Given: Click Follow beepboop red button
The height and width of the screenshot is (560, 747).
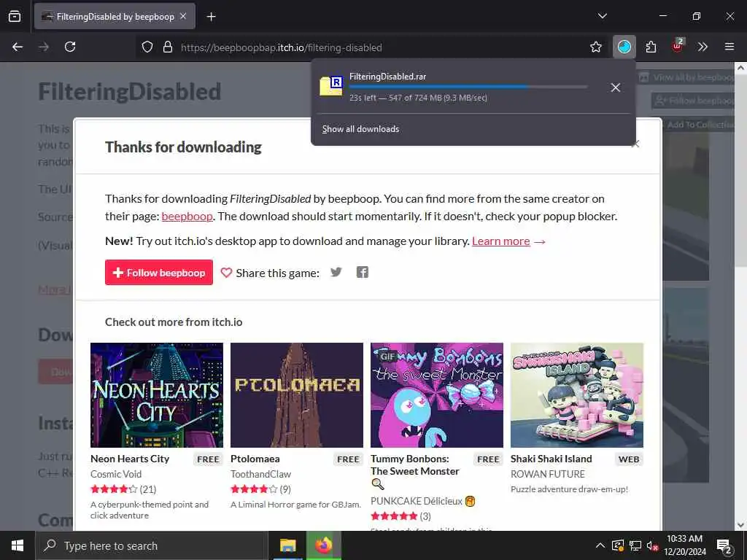Looking at the screenshot, I should [158, 273].
